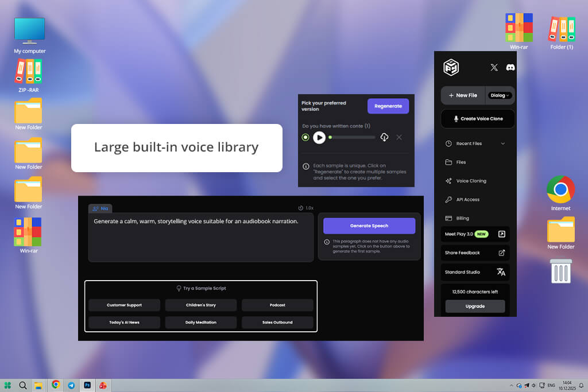This screenshot has height=392, width=588.
Task: Click the info icon beside 'Each sample is unique'
Action: point(306,166)
